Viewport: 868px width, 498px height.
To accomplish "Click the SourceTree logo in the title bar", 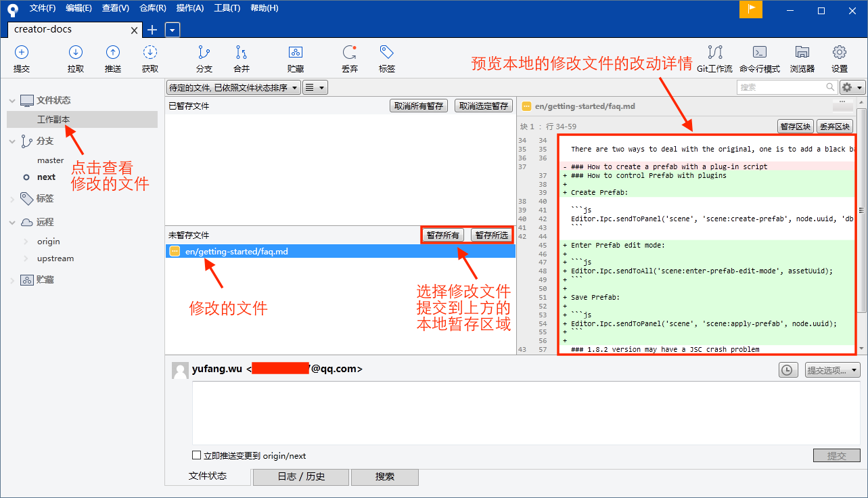I will (12, 9).
